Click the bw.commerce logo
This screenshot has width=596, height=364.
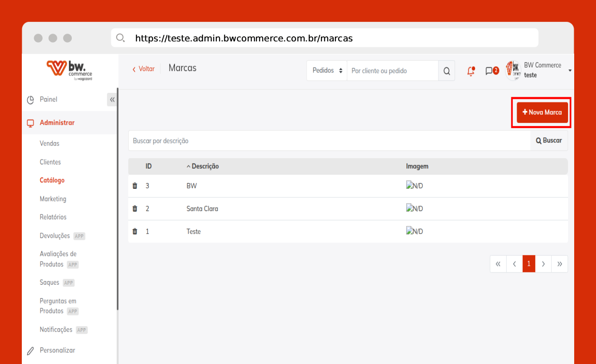(70, 71)
